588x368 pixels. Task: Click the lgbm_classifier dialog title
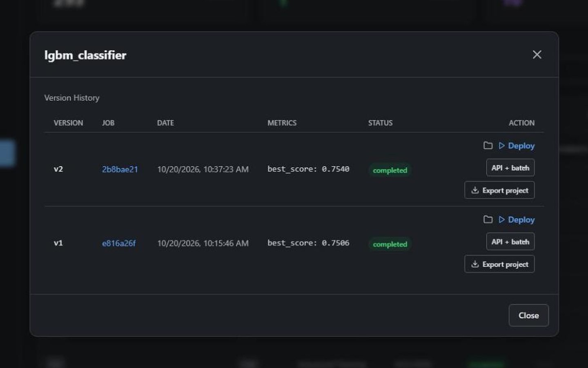click(85, 55)
